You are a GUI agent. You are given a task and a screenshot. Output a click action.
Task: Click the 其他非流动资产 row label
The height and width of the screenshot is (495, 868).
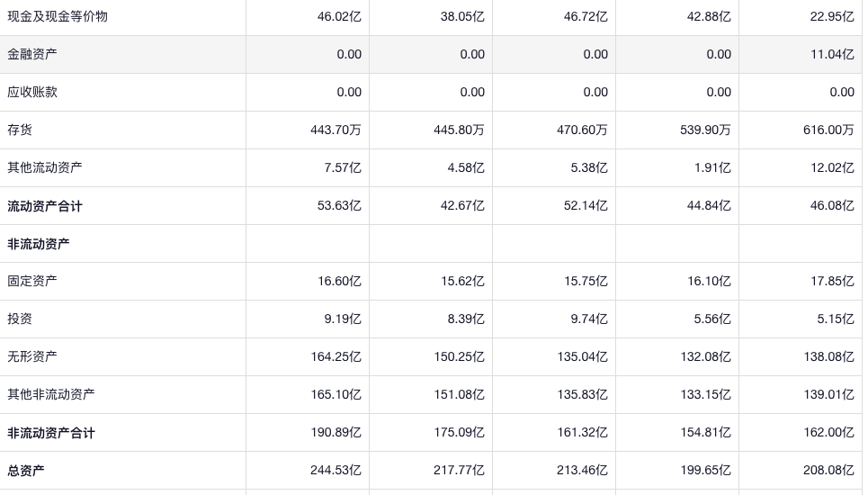point(51,394)
